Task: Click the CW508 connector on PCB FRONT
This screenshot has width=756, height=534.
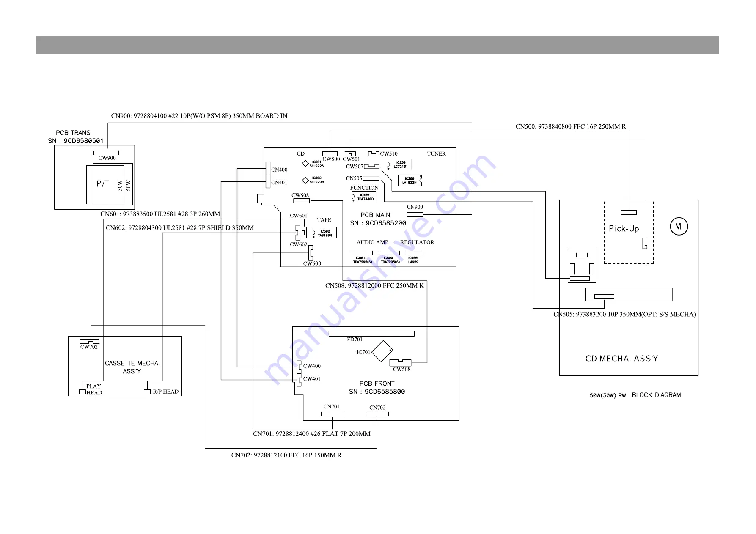Action: (x=400, y=363)
